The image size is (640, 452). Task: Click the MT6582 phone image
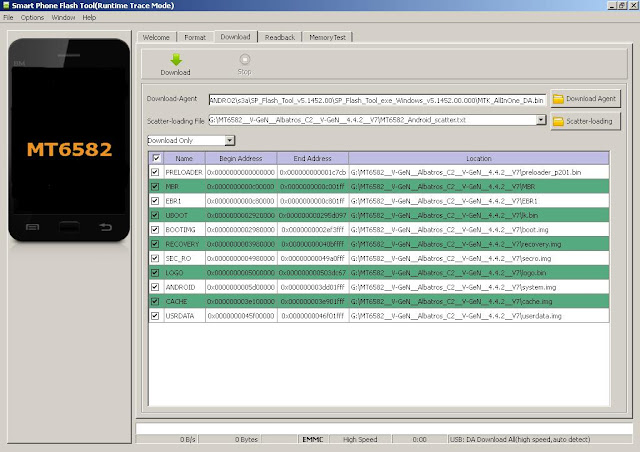tap(69, 140)
